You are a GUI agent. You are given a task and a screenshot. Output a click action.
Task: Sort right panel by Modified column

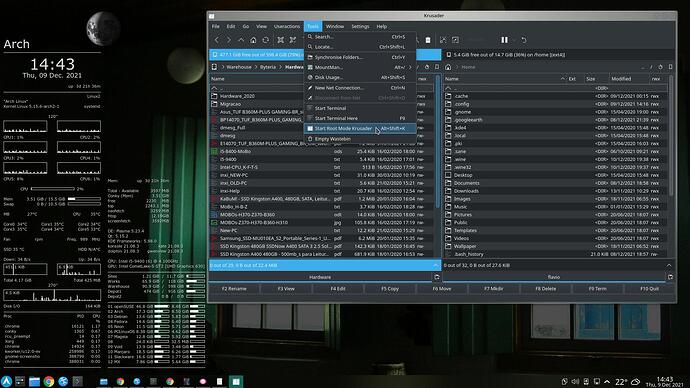point(628,79)
